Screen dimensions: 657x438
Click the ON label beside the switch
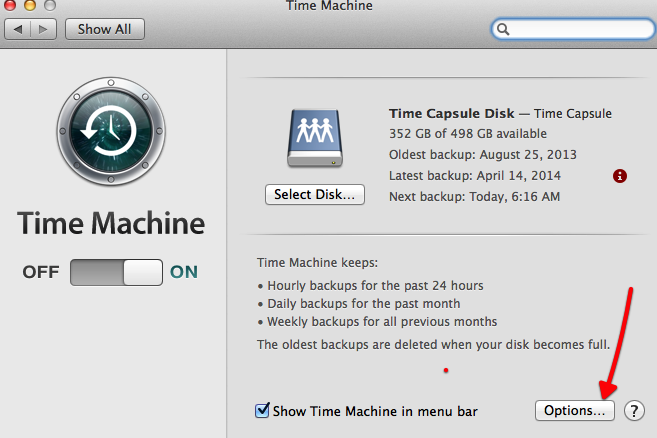(x=184, y=272)
